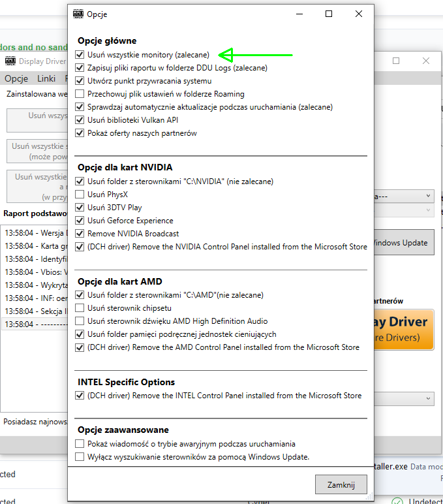Expand the device type dropdown in DDU window
This screenshot has width=443, height=504.
tap(404, 196)
